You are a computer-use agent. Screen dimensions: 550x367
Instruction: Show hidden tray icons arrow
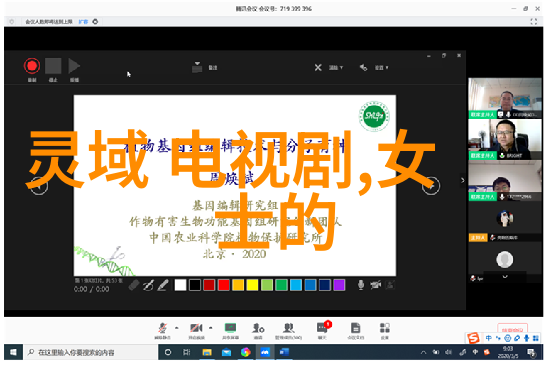click(x=423, y=352)
